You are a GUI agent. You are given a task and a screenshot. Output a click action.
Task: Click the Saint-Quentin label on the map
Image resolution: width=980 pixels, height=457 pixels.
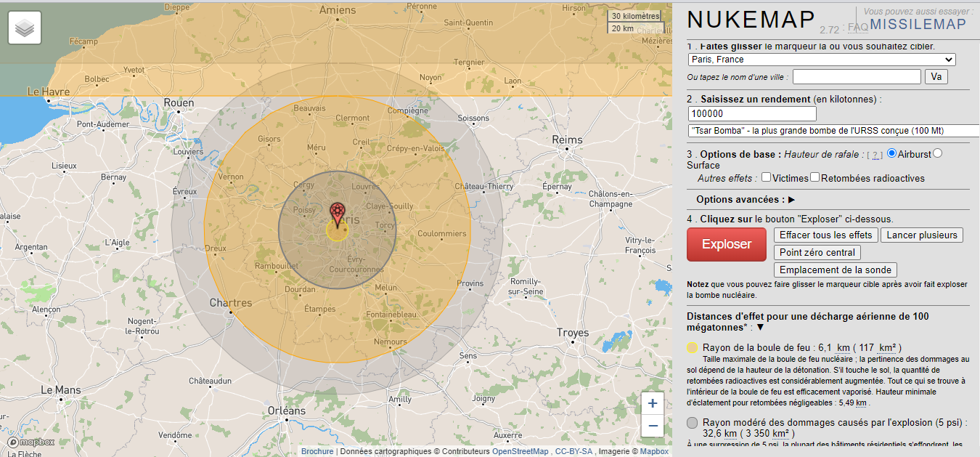468,23
